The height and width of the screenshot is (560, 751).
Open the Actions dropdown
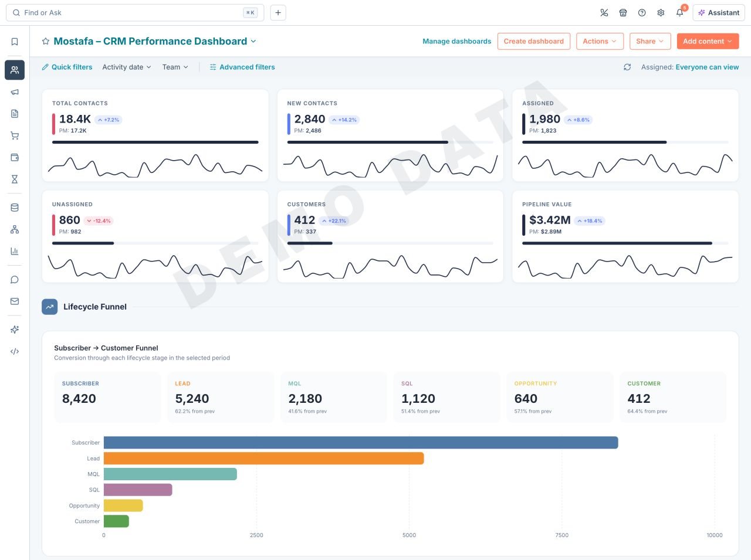click(x=600, y=41)
